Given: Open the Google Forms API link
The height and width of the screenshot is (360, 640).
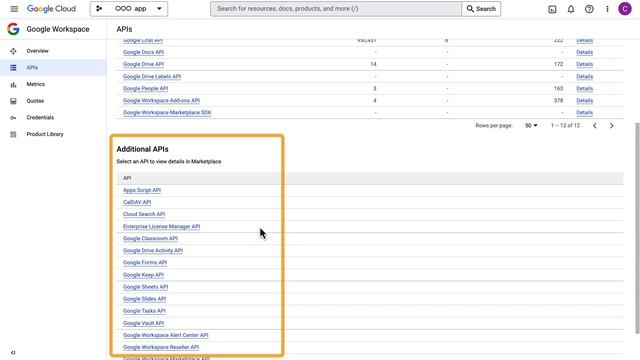Looking at the screenshot, I should [145, 262].
